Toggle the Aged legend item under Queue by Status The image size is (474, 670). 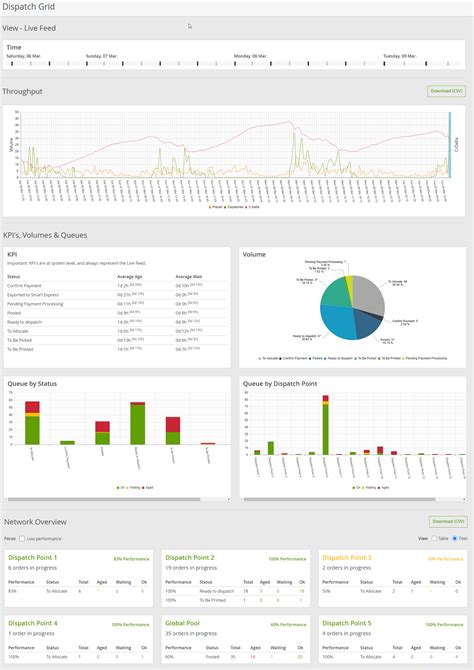click(x=148, y=488)
